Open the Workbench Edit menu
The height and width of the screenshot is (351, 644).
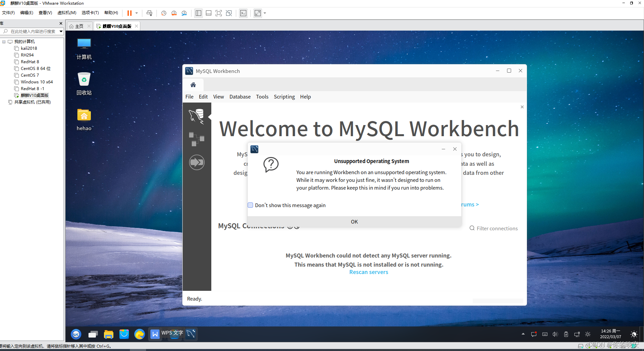pos(203,96)
